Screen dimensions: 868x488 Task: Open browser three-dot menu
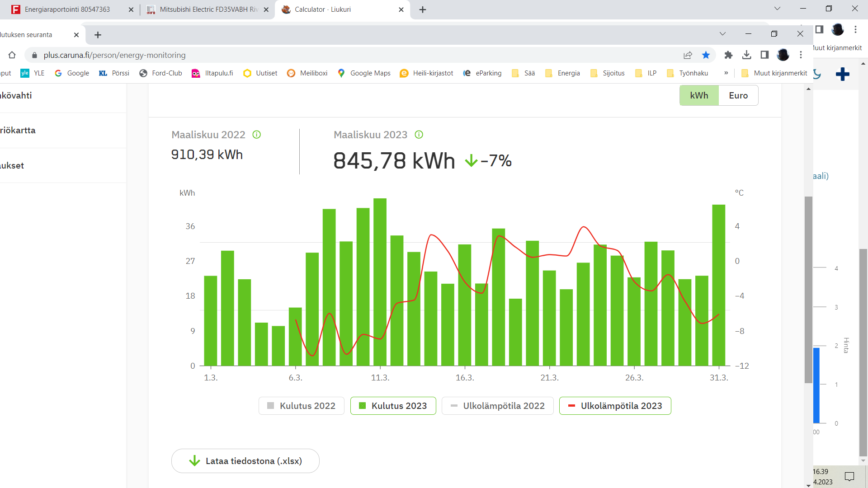(801, 55)
